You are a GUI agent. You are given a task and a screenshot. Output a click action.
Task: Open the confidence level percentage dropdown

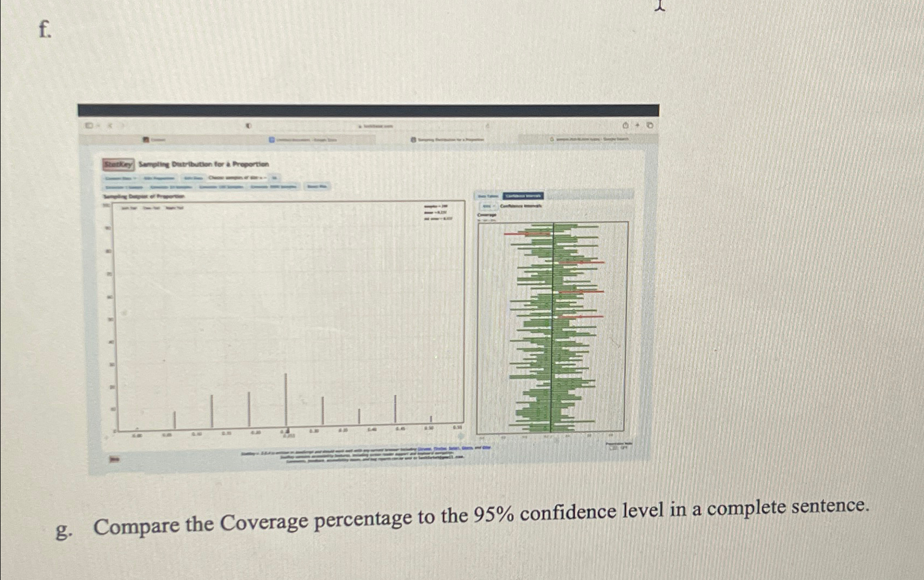coord(487,206)
